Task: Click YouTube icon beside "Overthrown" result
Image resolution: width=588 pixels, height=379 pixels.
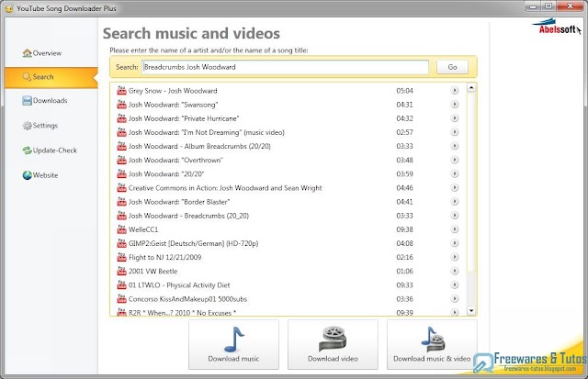Action: pyautogui.click(x=121, y=160)
